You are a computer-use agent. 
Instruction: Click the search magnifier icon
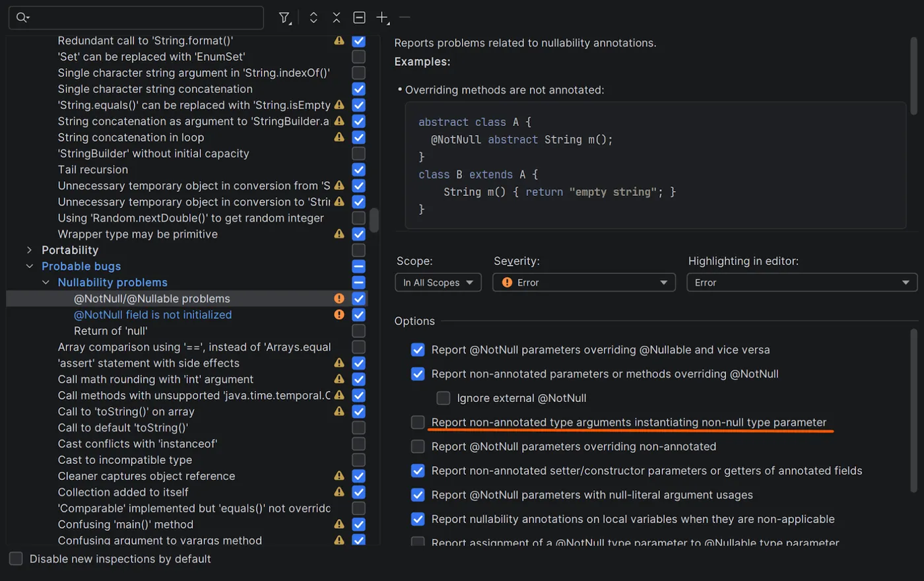(22, 18)
